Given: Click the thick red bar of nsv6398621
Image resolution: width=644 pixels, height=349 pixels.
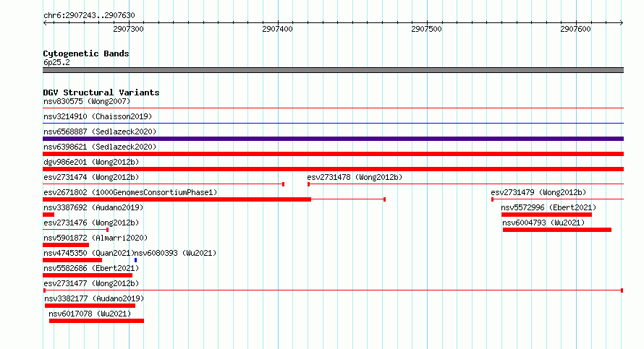Looking at the screenshot, I should click(333, 154).
